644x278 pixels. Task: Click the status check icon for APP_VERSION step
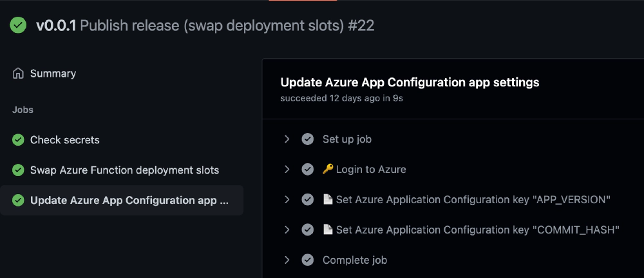[x=308, y=199]
